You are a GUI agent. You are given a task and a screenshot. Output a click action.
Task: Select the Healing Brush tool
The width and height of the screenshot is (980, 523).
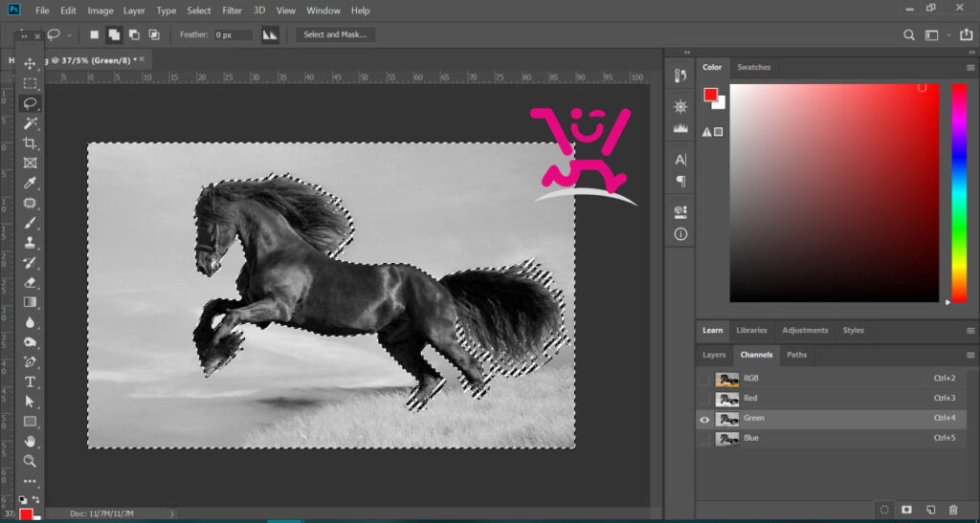30,203
